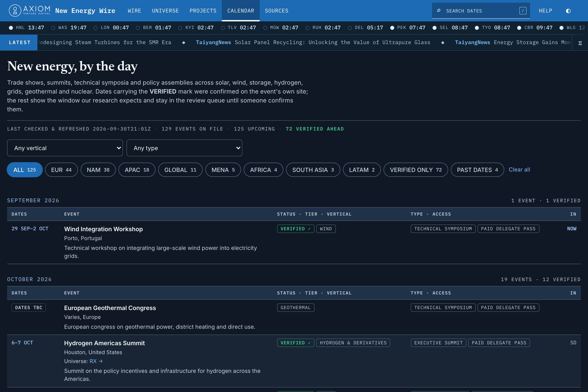Screen dimensions: 588x392
Task: Toggle the NAM 38 region filter
Action: coord(98,170)
